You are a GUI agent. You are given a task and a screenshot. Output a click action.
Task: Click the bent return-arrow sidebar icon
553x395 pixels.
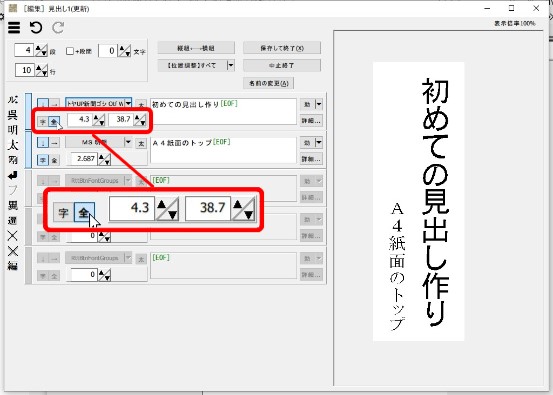pos(13,175)
